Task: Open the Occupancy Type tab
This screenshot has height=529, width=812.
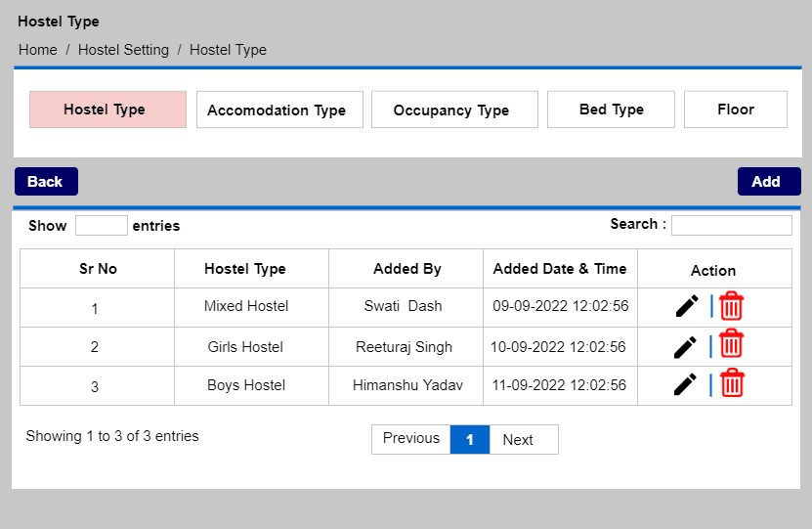Action: pyautogui.click(x=454, y=110)
